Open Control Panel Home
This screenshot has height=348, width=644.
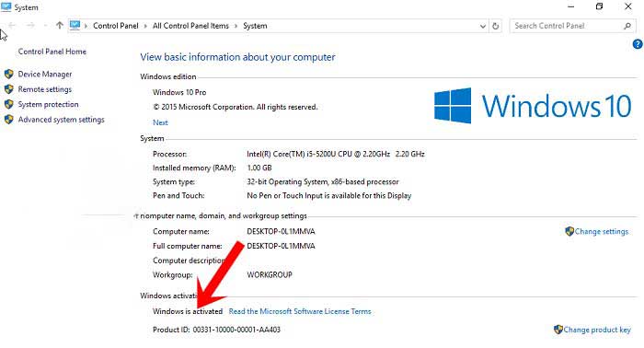[x=52, y=52]
